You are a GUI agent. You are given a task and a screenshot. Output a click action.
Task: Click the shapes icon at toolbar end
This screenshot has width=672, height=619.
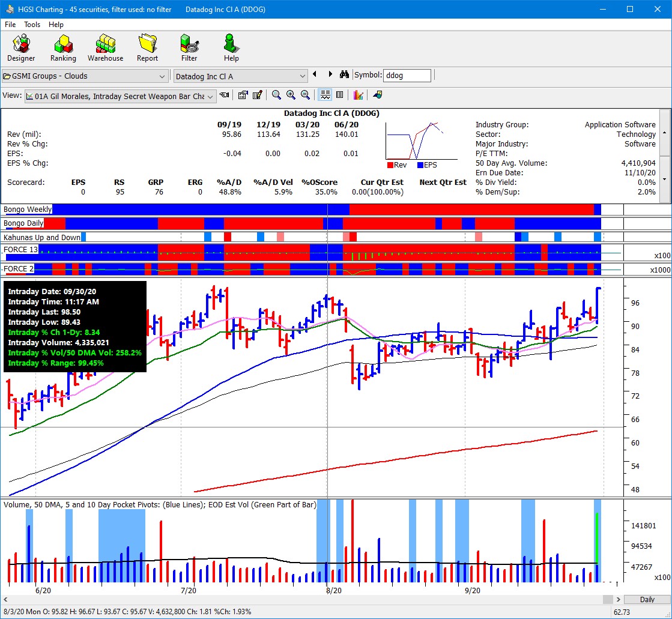(x=378, y=95)
